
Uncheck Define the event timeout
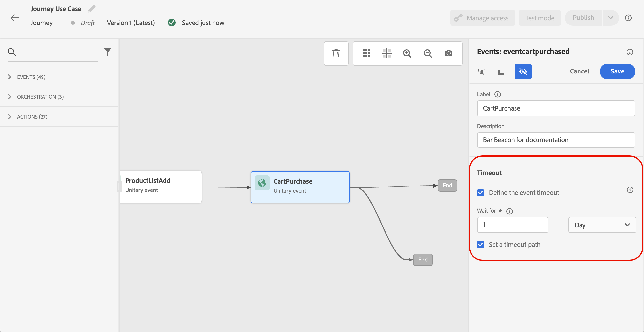click(x=480, y=193)
